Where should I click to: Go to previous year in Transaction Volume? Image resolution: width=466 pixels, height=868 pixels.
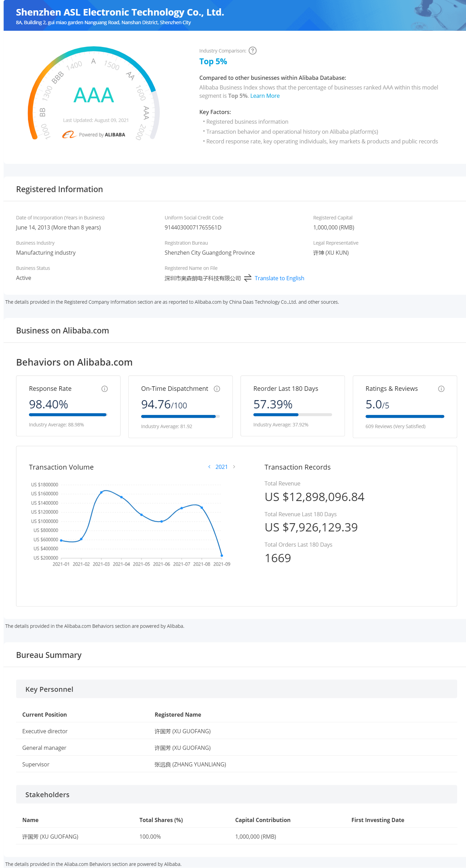click(209, 467)
